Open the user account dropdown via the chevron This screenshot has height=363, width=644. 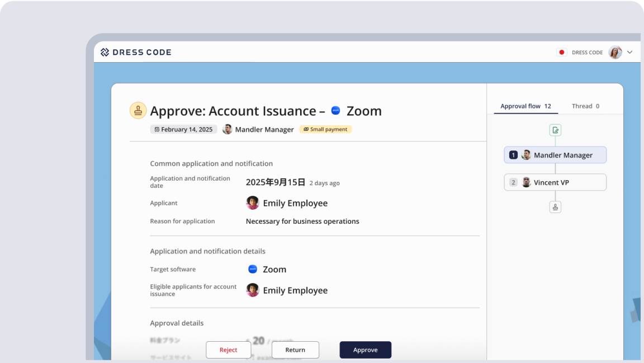pyautogui.click(x=630, y=51)
